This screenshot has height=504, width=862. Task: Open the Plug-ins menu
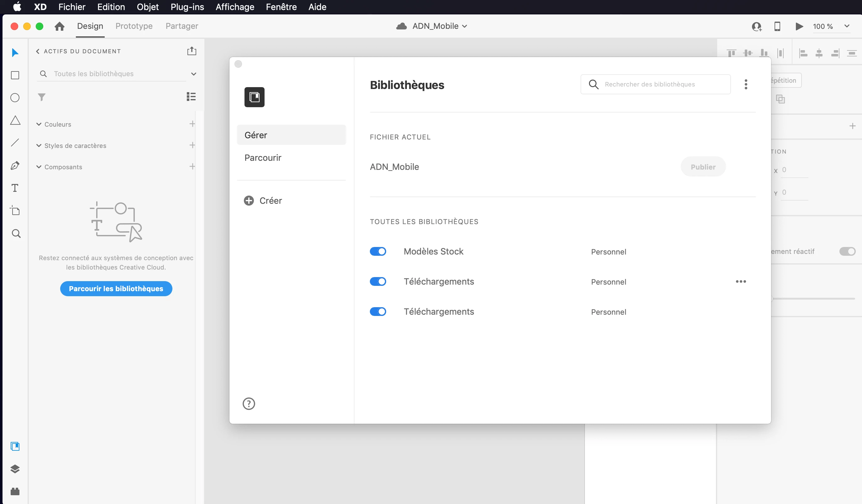(187, 7)
